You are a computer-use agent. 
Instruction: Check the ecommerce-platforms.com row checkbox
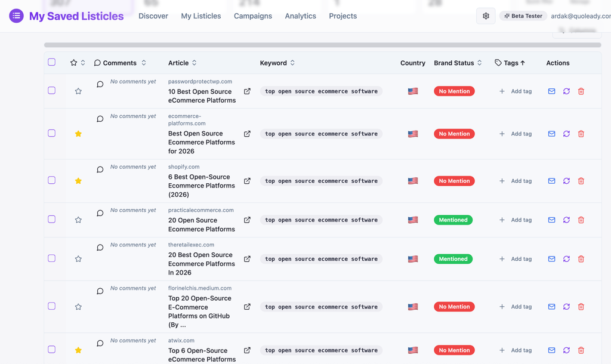pyautogui.click(x=51, y=133)
